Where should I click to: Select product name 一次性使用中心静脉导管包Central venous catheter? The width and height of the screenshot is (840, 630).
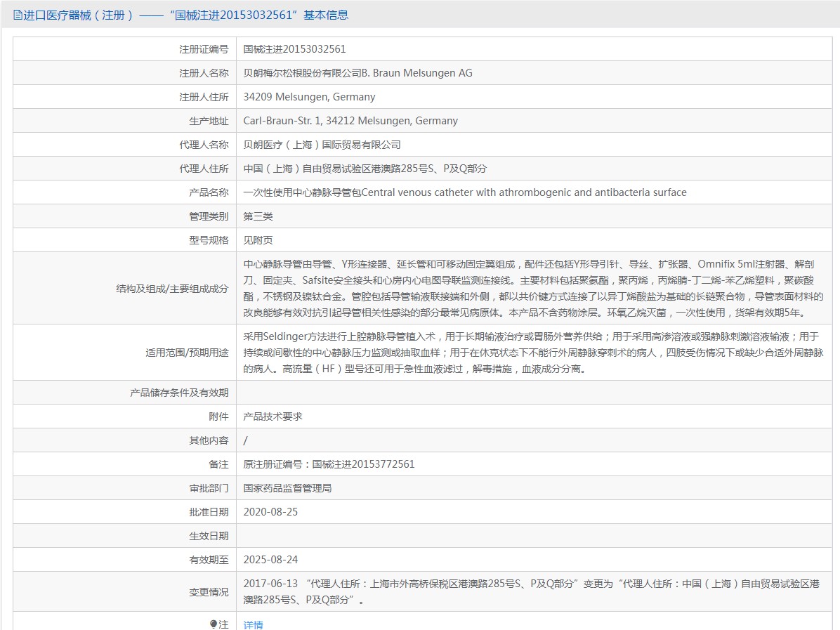point(465,192)
